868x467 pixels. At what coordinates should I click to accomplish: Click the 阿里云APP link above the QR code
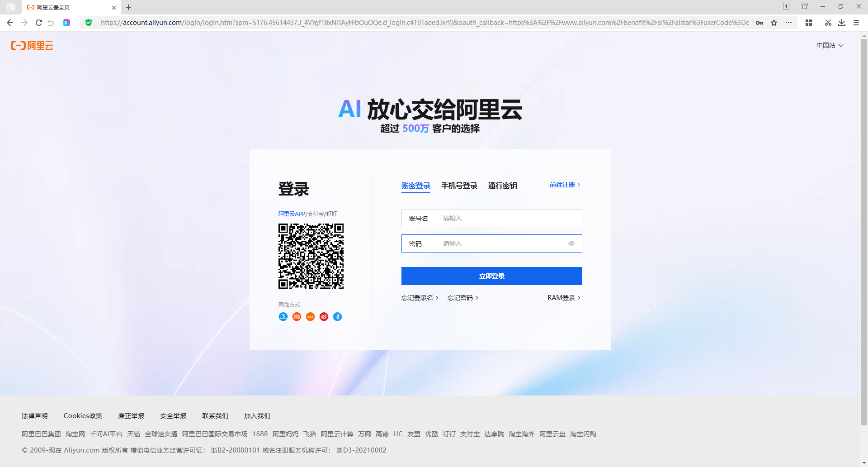[292, 214]
